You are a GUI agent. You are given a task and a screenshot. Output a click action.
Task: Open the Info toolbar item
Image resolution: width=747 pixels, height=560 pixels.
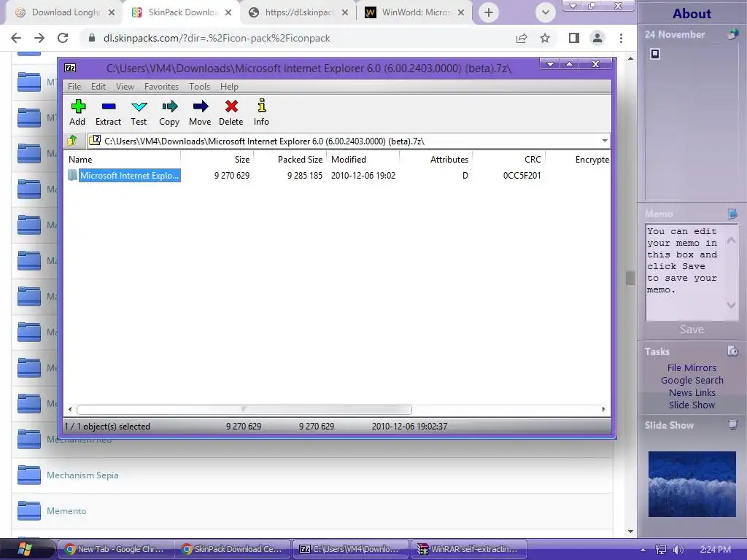tap(261, 112)
